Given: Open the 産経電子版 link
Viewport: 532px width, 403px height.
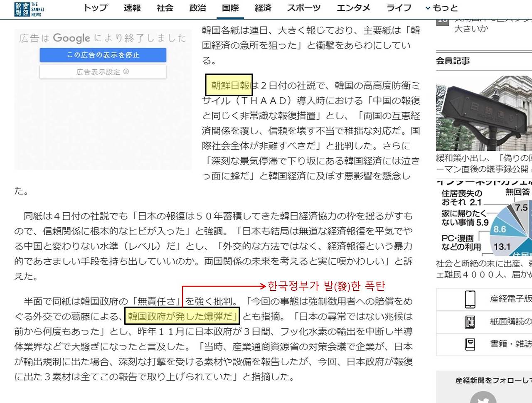Looking at the screenshot, I should [x=511, y=299].
